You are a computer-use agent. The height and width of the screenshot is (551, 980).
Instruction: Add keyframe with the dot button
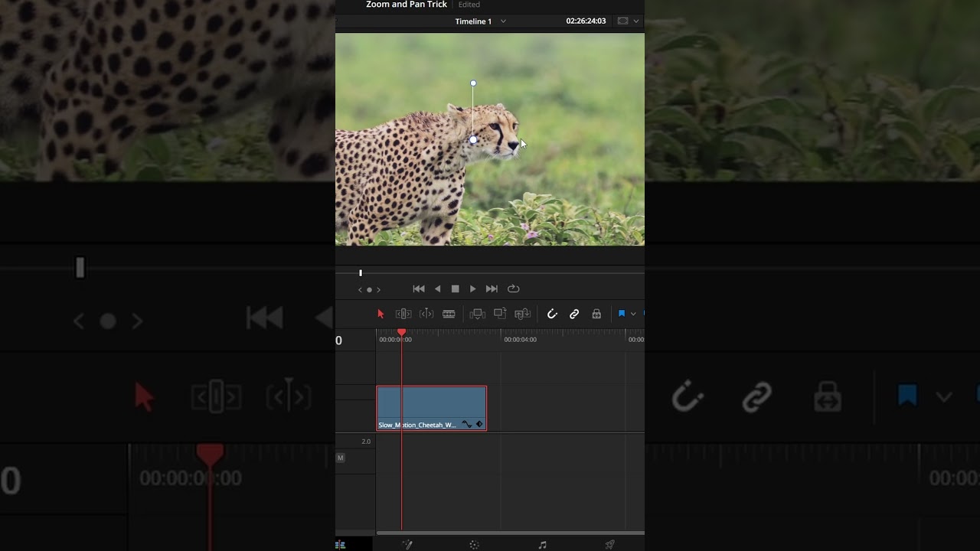(369, 290)
